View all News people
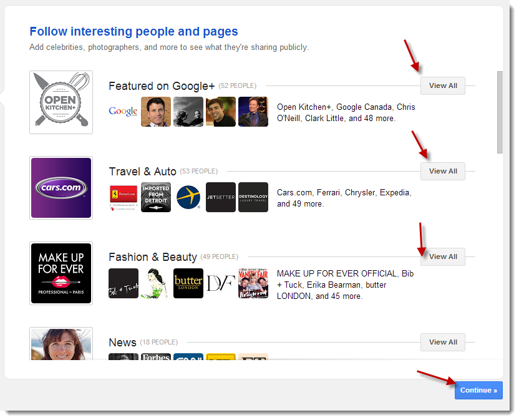Image resolution: width=519 pixels, height=420 pixels. [x=443, y=342]
